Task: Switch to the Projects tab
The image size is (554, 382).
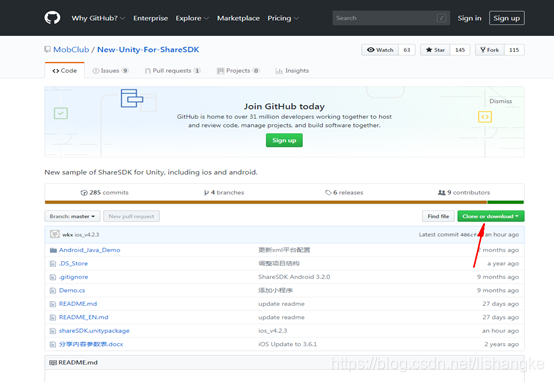Action: tap(238, 71)
